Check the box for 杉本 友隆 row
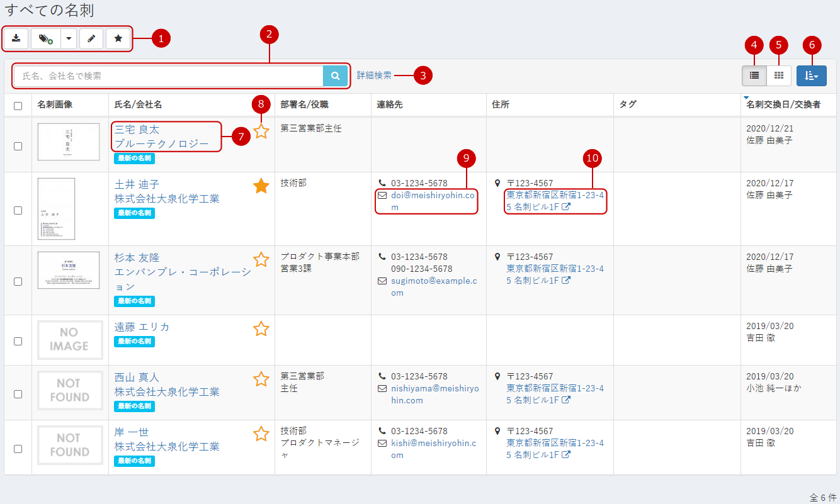Screen dimensions: 840x504 (18, 281)
